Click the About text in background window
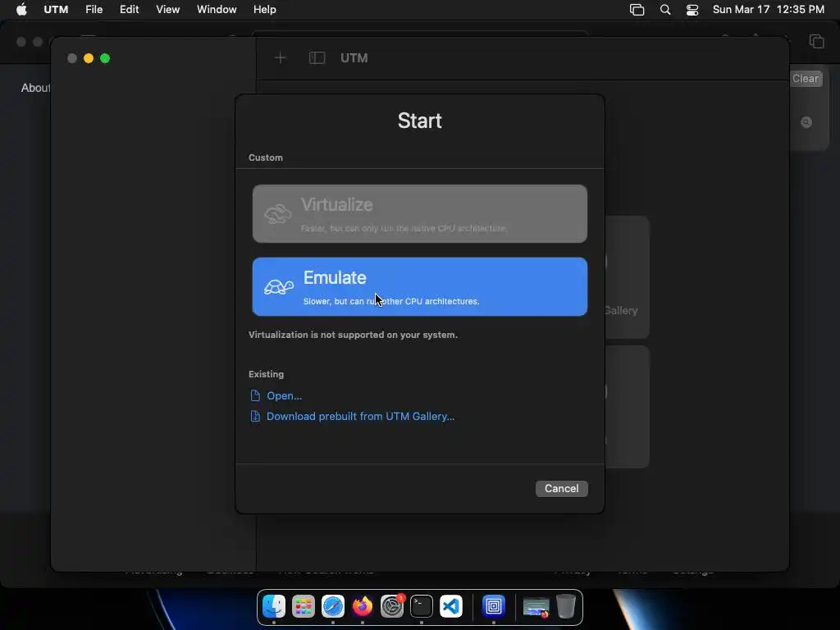 tap(35, 88)
